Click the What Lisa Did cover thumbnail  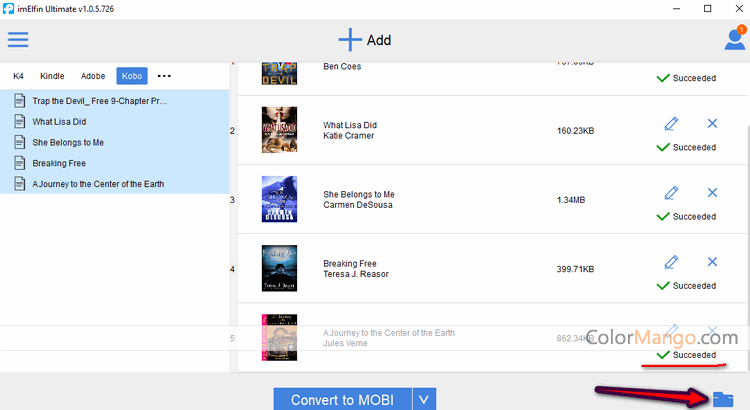279,130
